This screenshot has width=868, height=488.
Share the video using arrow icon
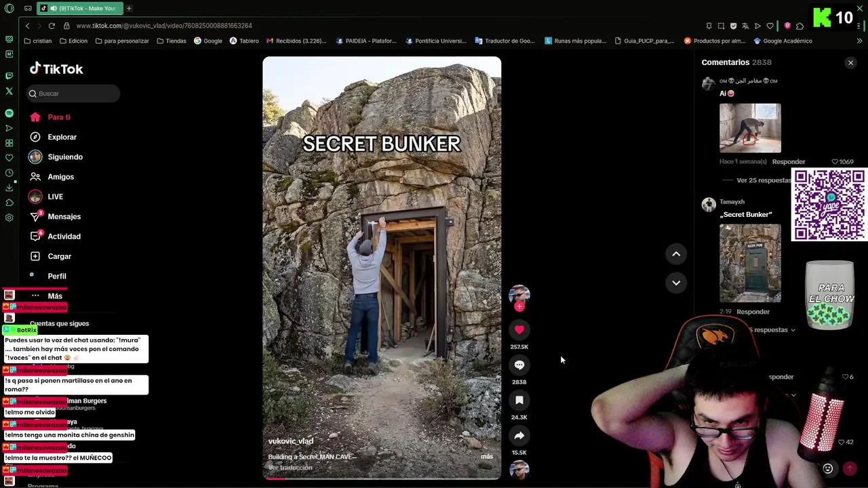tap(519, 435)
